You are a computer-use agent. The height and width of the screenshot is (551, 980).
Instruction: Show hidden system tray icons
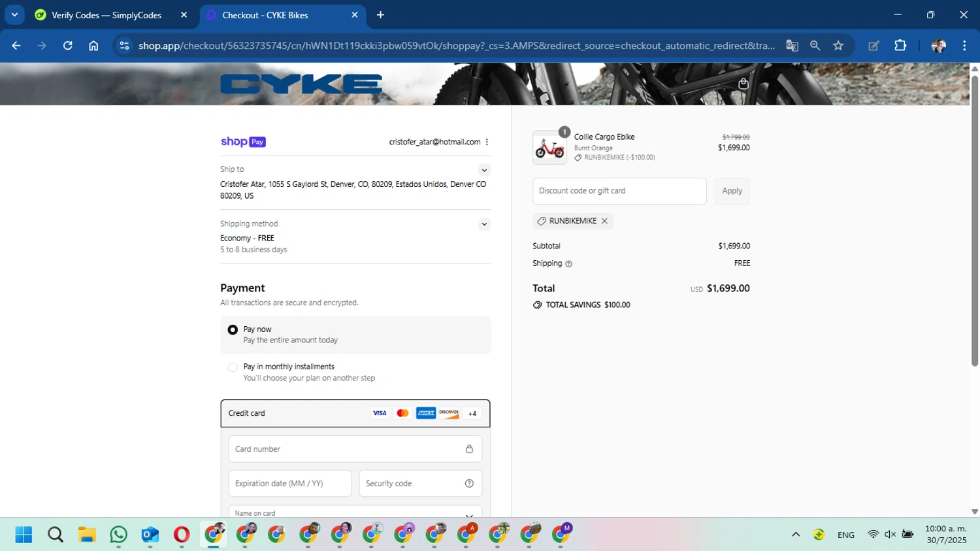(796, 535)
